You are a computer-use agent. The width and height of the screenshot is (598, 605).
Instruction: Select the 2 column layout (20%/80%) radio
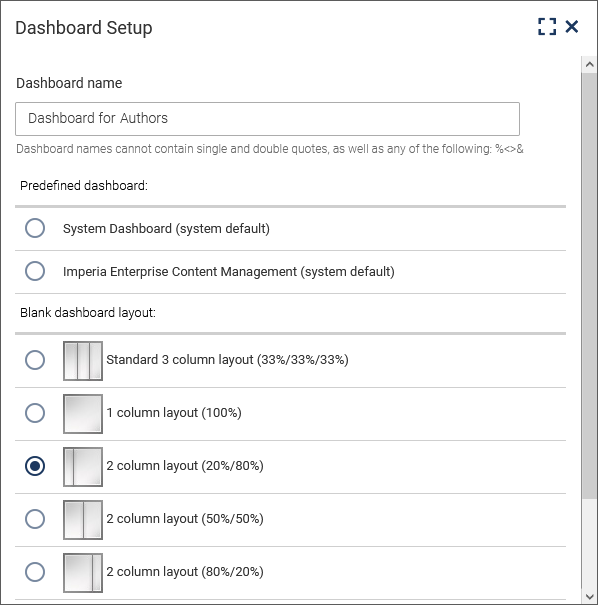tap(35, 466)
